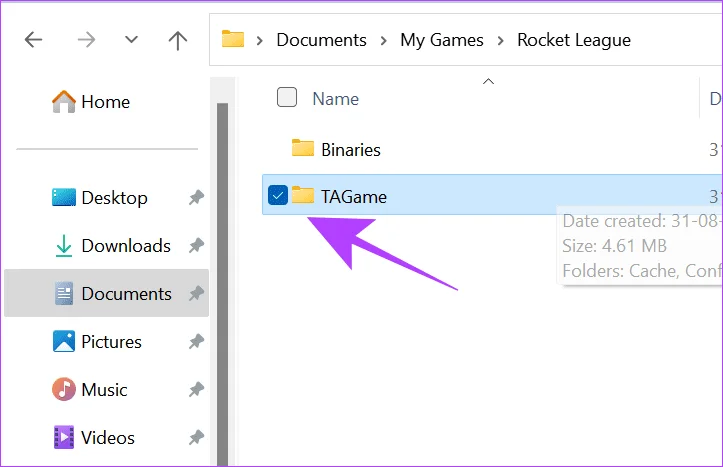Go forward with the right arrow button
The height and width of the screenshot is (468, 723).
(86, 40)
